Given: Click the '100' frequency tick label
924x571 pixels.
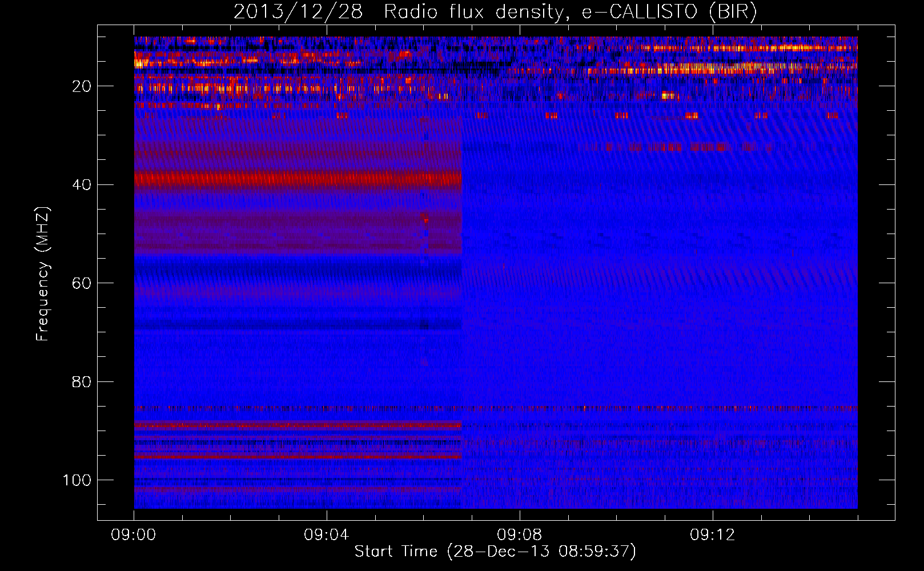Looking at the screenshot, I should click(77, 480).
